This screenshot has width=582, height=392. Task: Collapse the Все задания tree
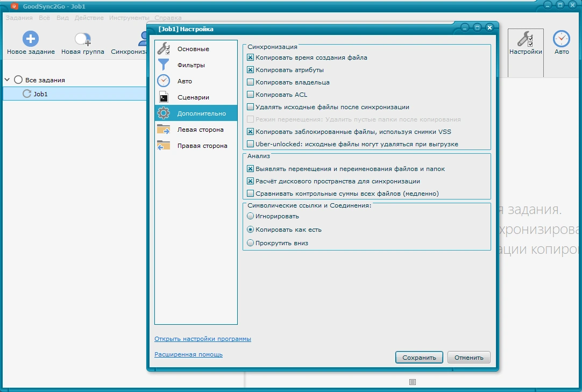tap(7, 80)
